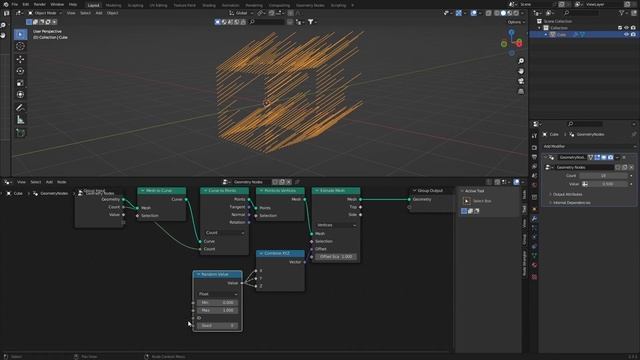
Task: Open the Output properties tab icon
Action: [534, 157]
